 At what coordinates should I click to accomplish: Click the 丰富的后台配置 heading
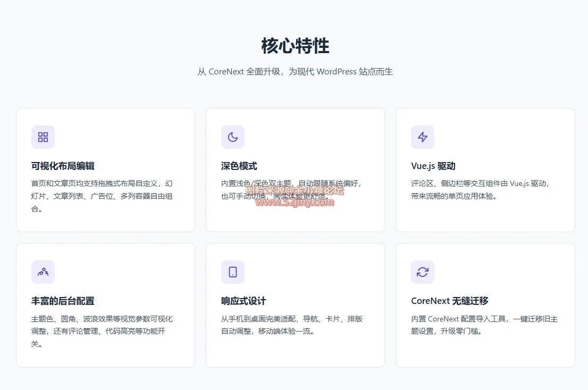63,301
